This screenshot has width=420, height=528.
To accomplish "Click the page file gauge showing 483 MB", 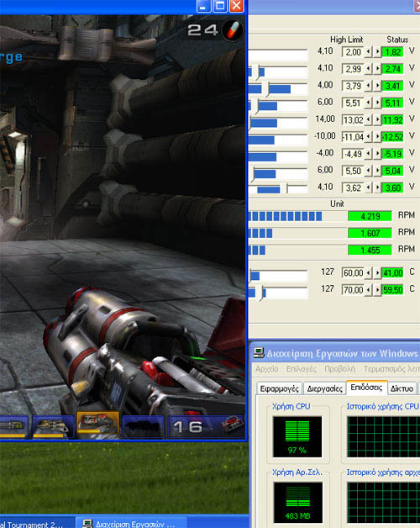I will coord(297,502).
